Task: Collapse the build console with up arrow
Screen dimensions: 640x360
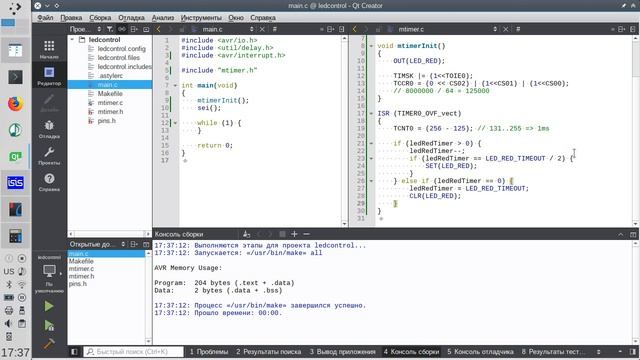Action: point(620,234)
